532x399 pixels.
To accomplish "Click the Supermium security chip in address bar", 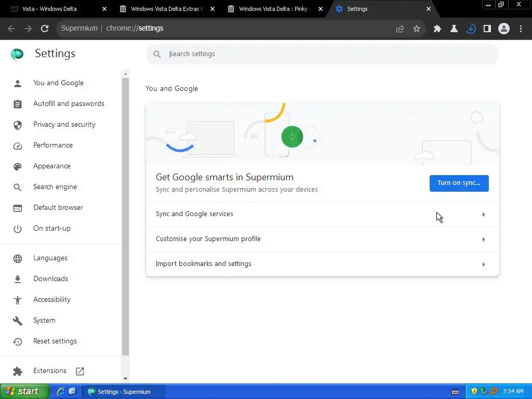I will point(79,29).
